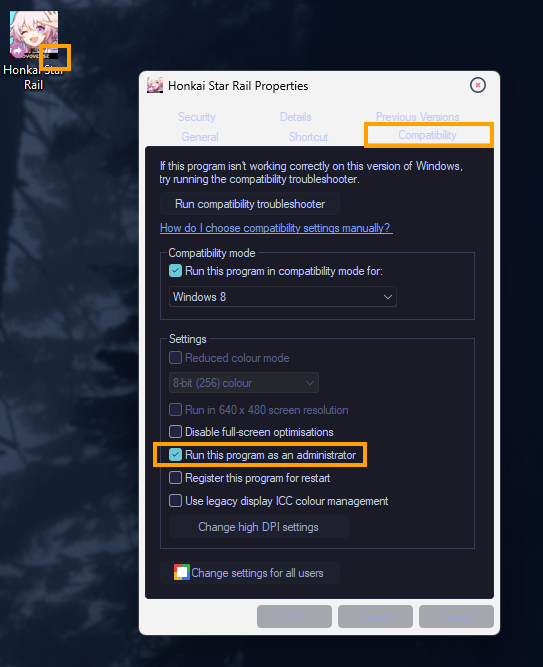Image resolution: width=543 pixels, height=667 pixels.
Task: Open How do I choose compatibility settings manually link
Action: [276, 228]
